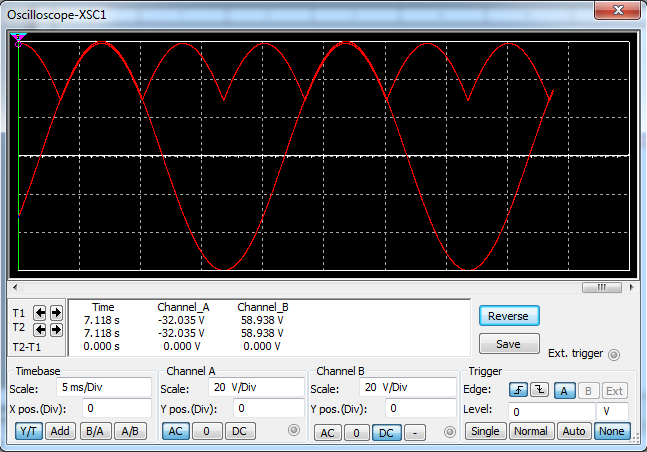
Task: Click the right scroll arrow under display
Action: point(631,287)
